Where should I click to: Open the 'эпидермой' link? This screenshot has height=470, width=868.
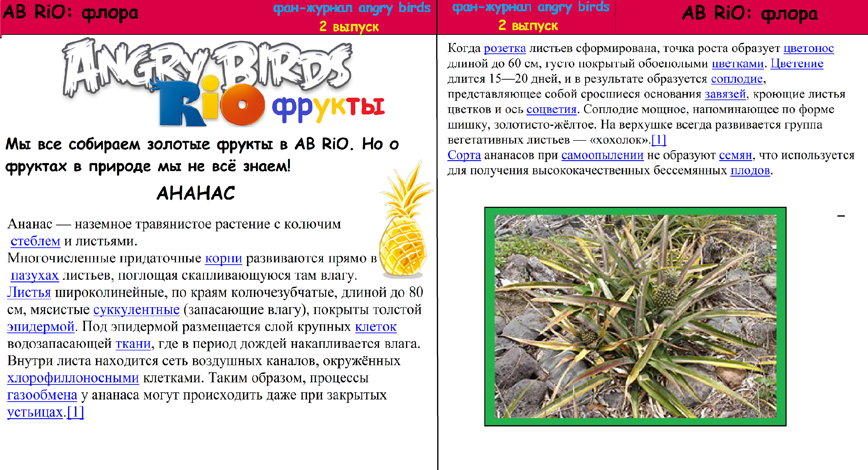(x=41, y=327)
